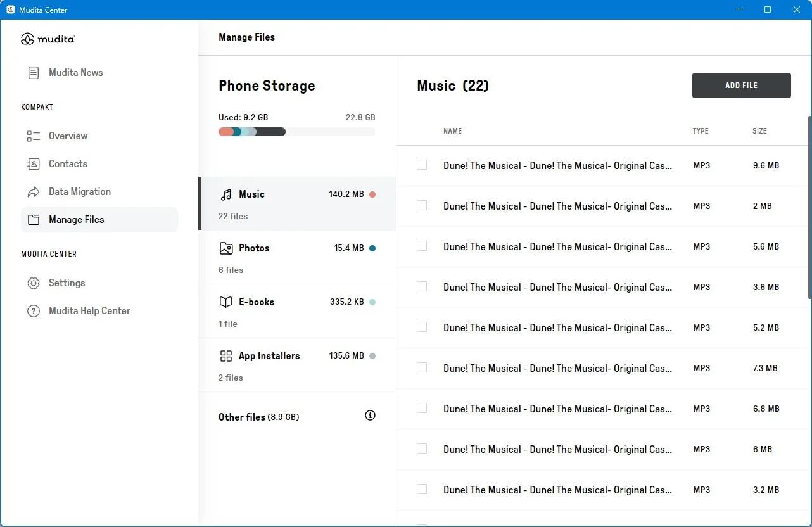
Task: Switch to the Manage Files tab header
Action: [x=246, y=37]
